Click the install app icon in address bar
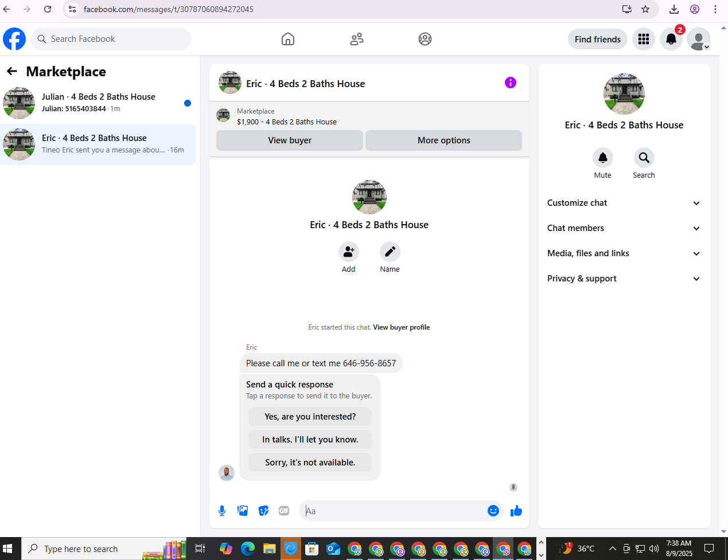The image size is (728, 560). coord(627,9)
